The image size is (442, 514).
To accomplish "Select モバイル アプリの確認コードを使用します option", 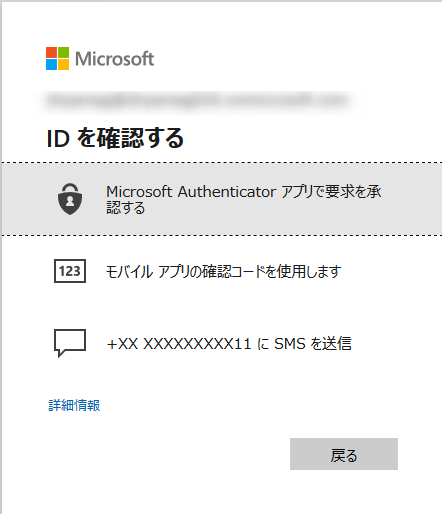I will coord(223,271).
